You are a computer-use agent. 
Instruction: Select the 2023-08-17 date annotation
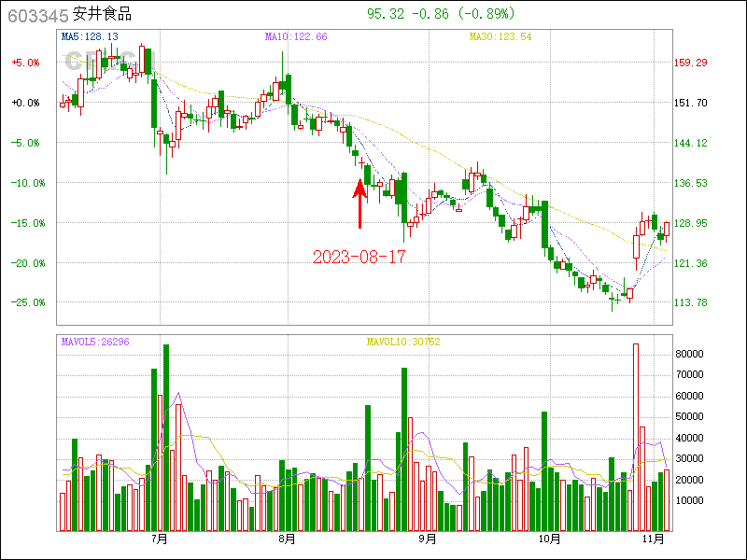(359, 256)
